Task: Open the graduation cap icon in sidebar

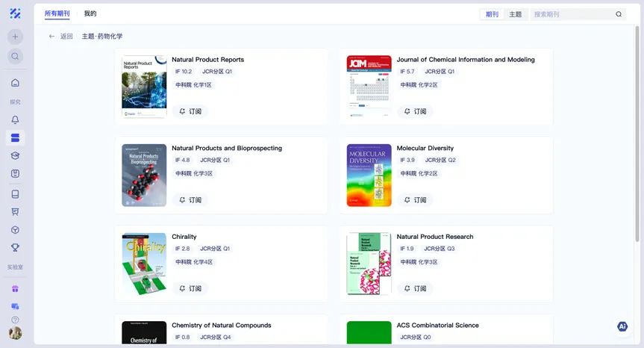Action: [15, 156]
